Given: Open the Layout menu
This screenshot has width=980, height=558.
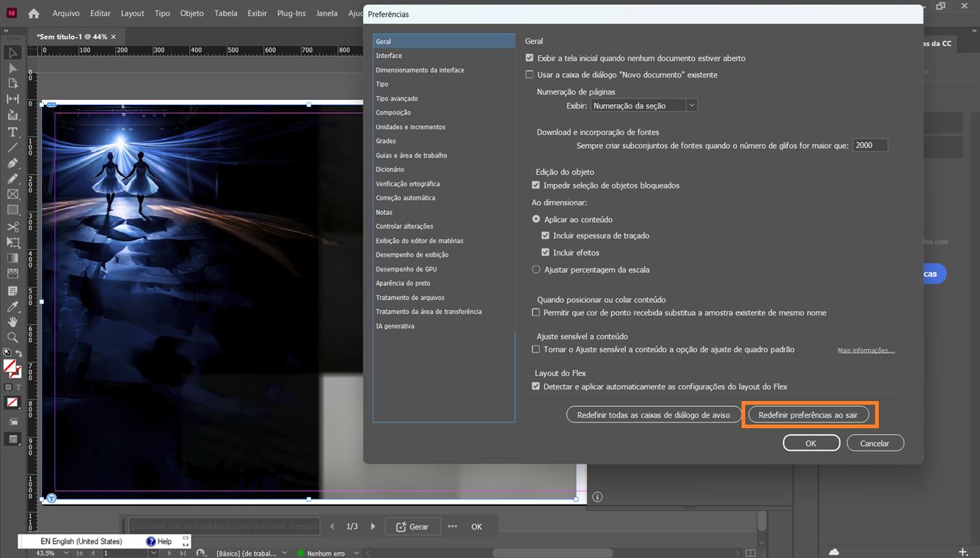Looking at the screenshot, I should (x=133, y=13).
